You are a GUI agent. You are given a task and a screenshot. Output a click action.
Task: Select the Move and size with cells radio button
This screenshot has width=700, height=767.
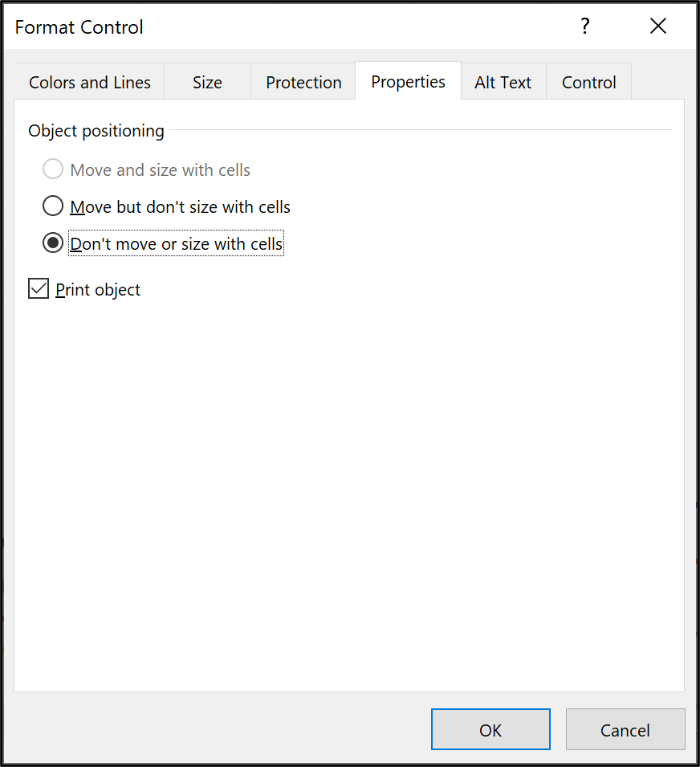[x=52, y=169]
